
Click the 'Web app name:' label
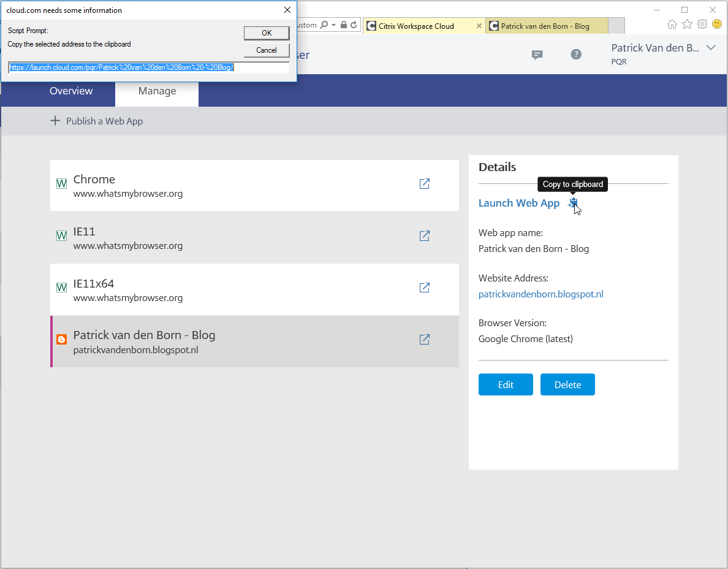coord(510,233)
